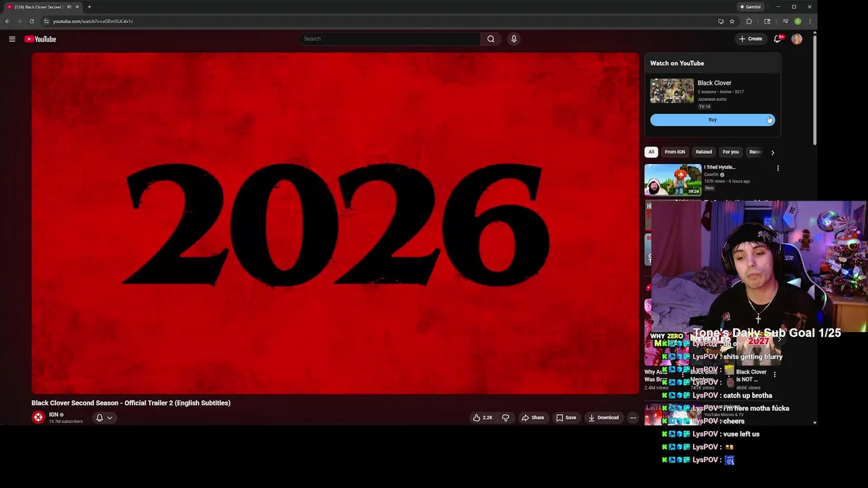Screen dimensions: 868x488
Task: Click the magnifier search button
Action: pyautogui.click(x=491, y=39)
